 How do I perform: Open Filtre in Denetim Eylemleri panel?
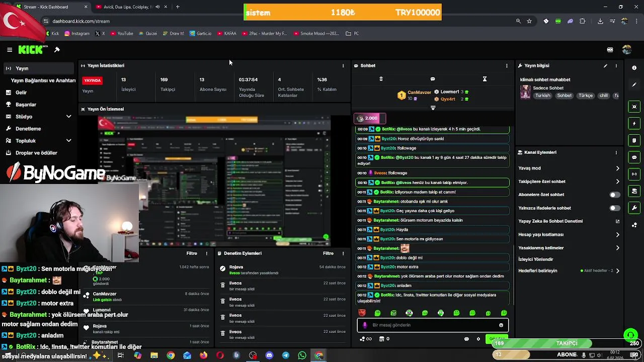pos(328,253)
